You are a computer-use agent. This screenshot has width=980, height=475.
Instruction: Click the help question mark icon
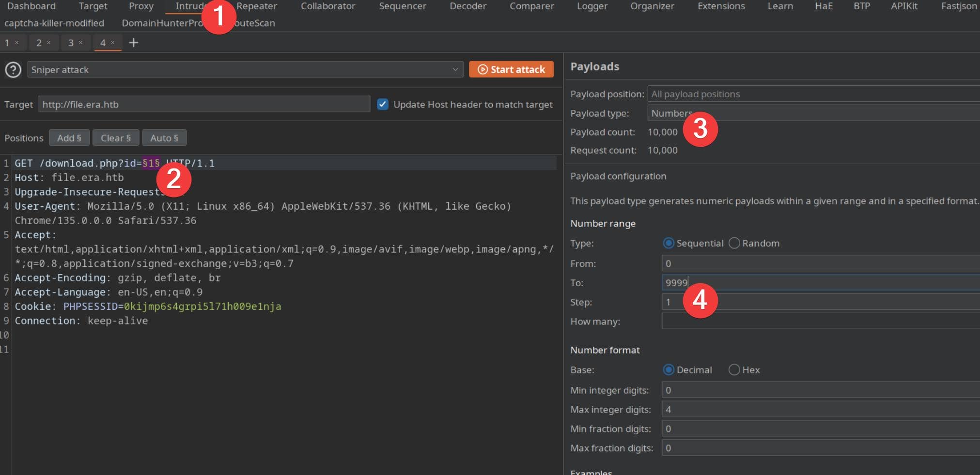pos(13,70)
